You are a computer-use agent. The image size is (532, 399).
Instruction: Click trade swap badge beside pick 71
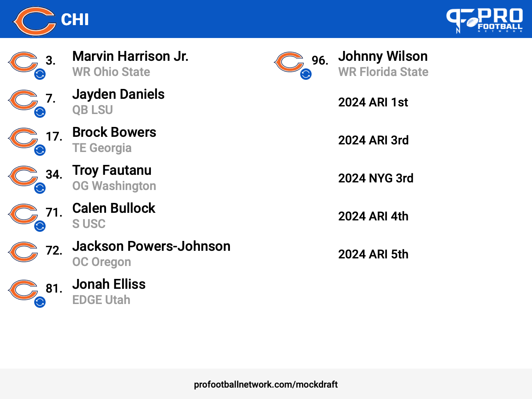[40, 226]
